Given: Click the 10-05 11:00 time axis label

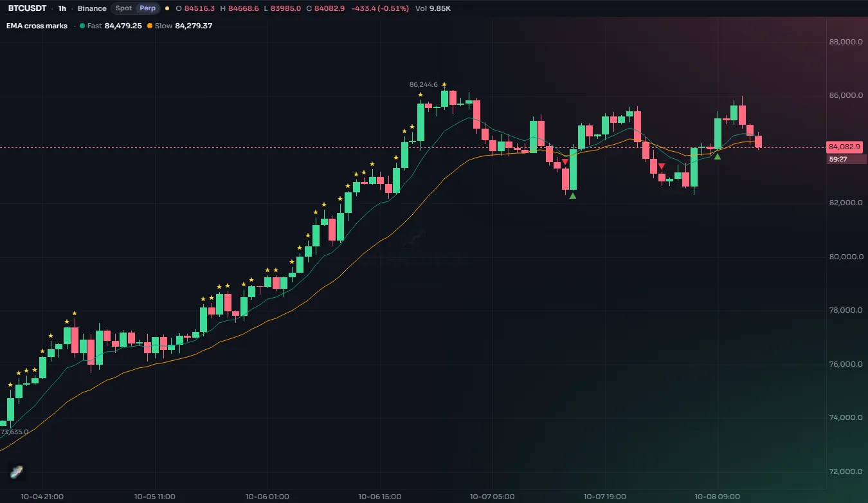Looking at the screenshot, I should tap(155, 497).
